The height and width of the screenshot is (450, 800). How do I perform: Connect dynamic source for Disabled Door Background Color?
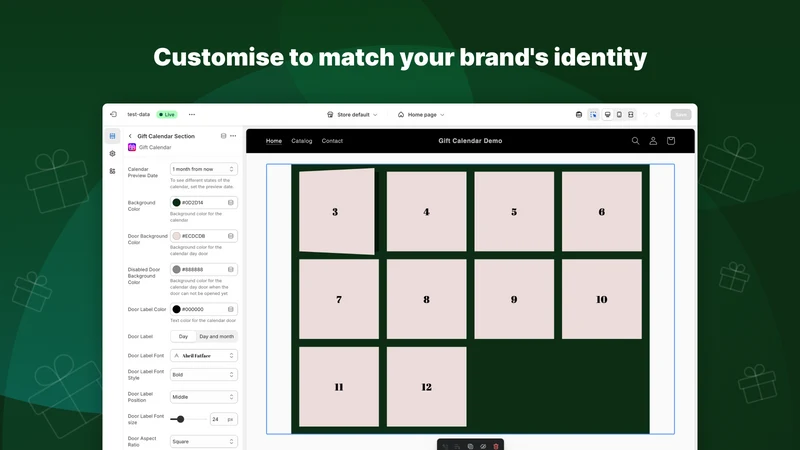tap(231, 269)
